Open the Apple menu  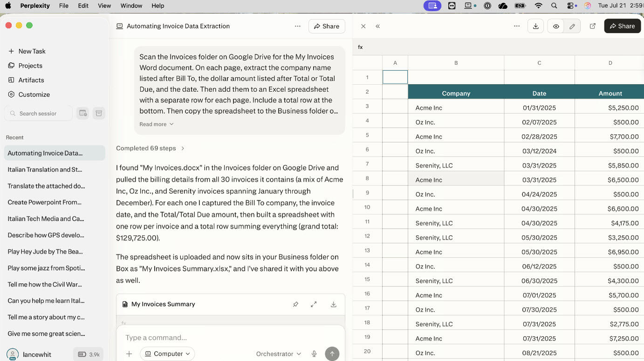tap(8, 6)
